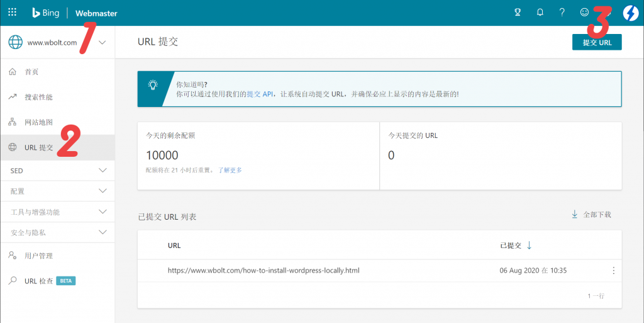Viewport: 644px width, 323px height.
Task: Open notifications bell icon
Action: [x=540, y=13]
